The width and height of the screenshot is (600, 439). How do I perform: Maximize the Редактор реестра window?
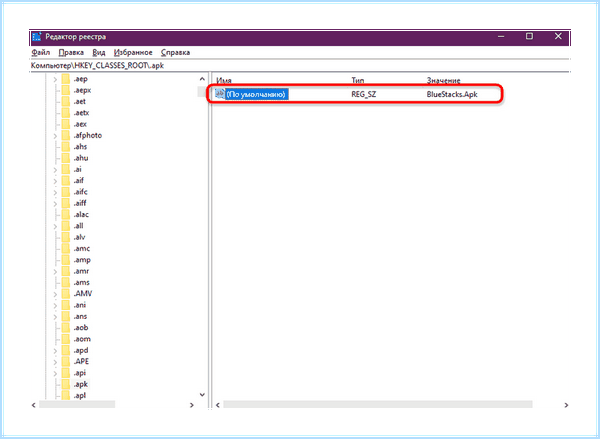tap(529, 36)
